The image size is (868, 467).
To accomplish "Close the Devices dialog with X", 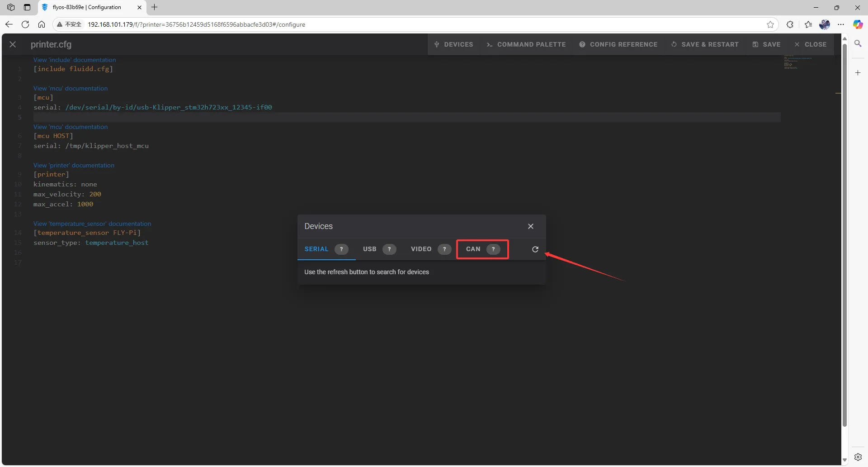I will point(531,226).
